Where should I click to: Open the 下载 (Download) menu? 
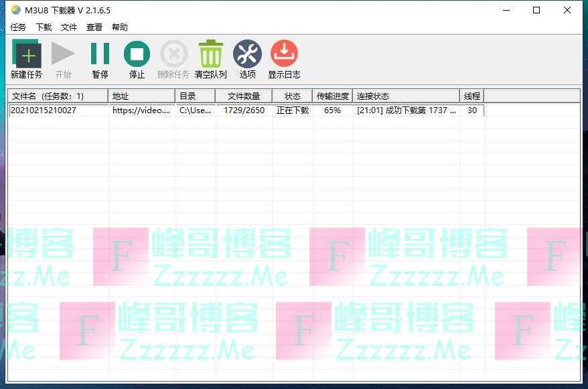[x=44, y=27]
